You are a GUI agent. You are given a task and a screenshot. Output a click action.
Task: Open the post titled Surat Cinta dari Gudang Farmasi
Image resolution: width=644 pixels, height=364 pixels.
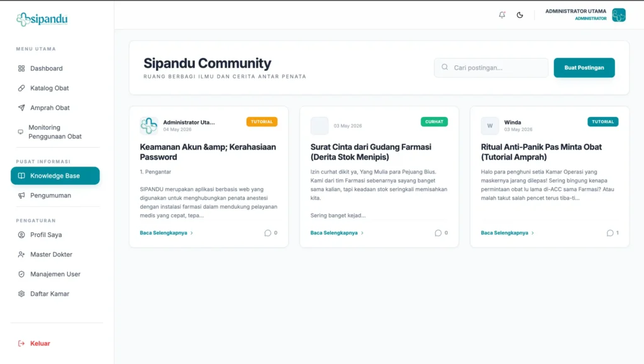371,152
